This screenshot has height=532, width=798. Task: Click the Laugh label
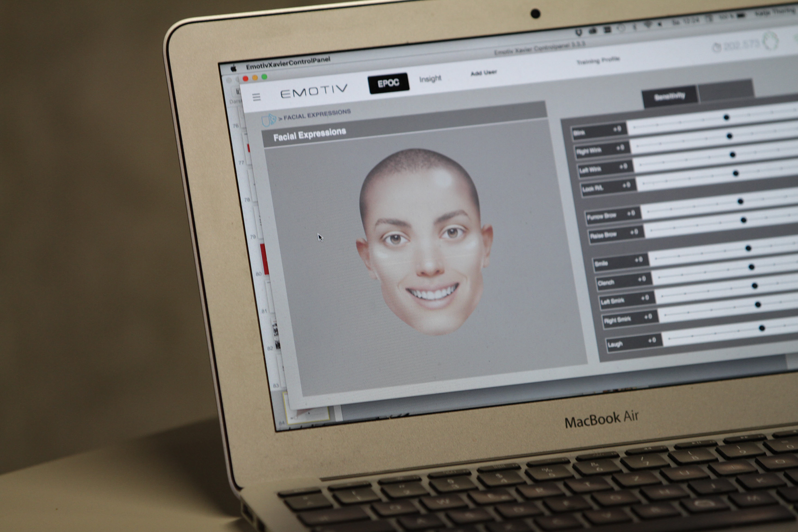click(615, 345)
